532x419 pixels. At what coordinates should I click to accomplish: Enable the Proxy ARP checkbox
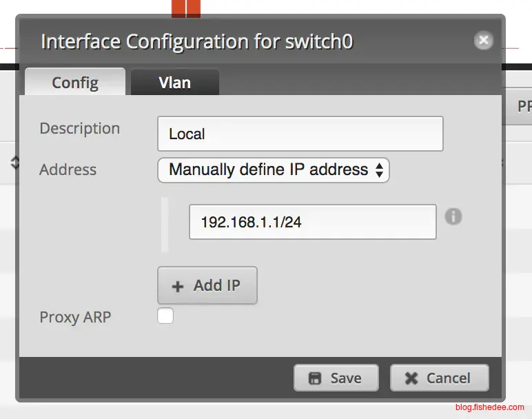click(165, 316)
